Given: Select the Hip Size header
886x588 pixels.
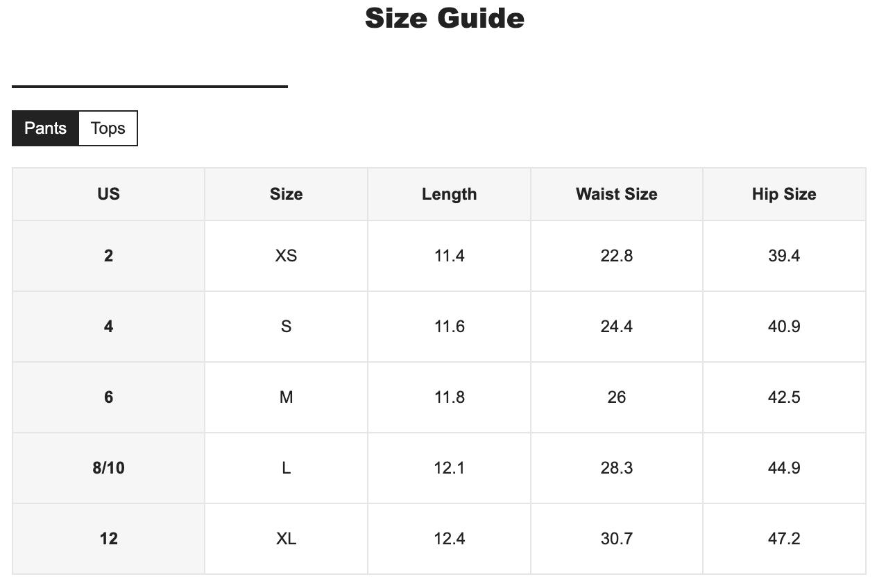Looking at the screenshot, I should pyautogui.click(x=784, y=194).
